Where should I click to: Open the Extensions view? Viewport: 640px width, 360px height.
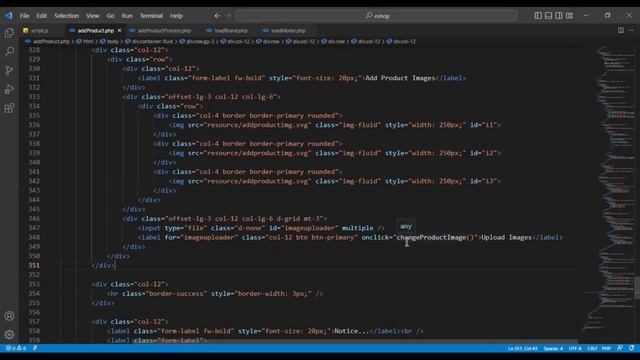pos(9,108)
